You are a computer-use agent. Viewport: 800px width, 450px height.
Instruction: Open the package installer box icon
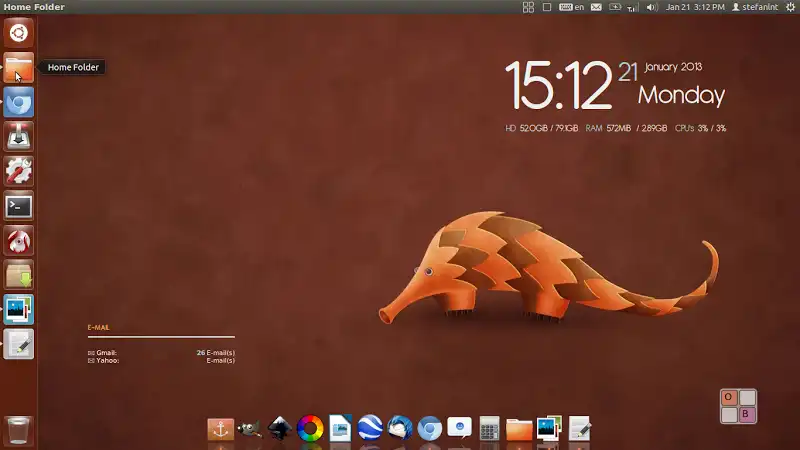point(18,275)
